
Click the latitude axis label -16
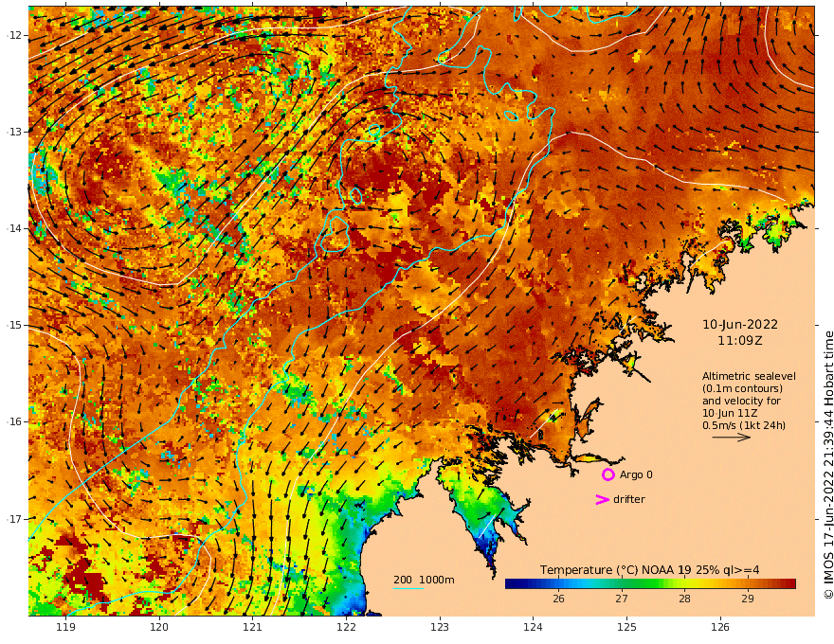[x=14, y=421]
